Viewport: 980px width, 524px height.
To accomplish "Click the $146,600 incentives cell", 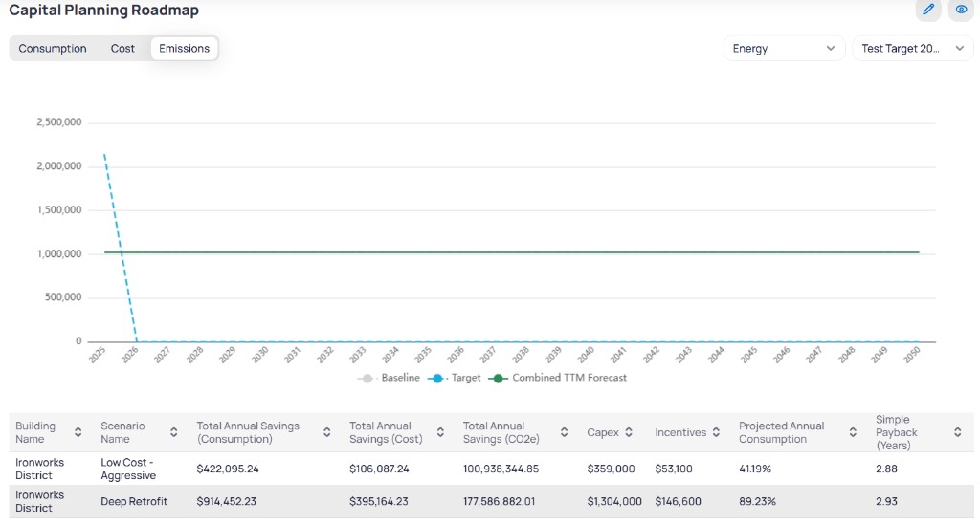I will tap(679, 501).
